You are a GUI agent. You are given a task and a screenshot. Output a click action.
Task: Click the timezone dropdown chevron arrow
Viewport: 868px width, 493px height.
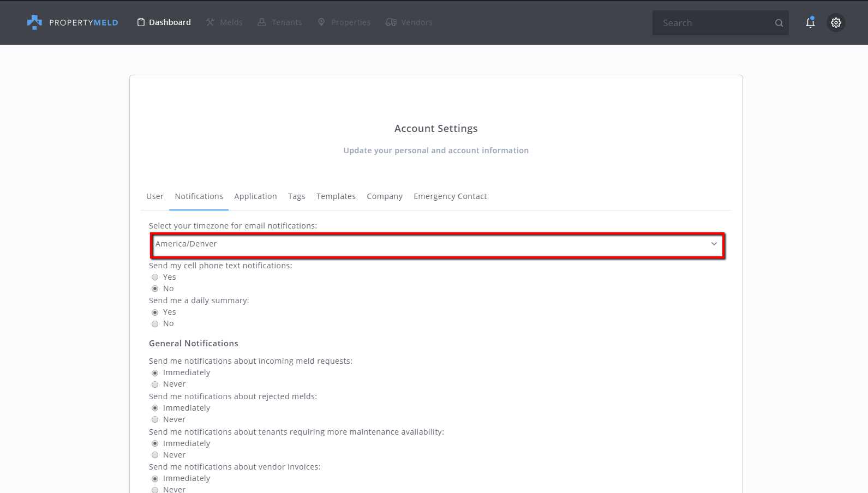click(x=714, y=244)
